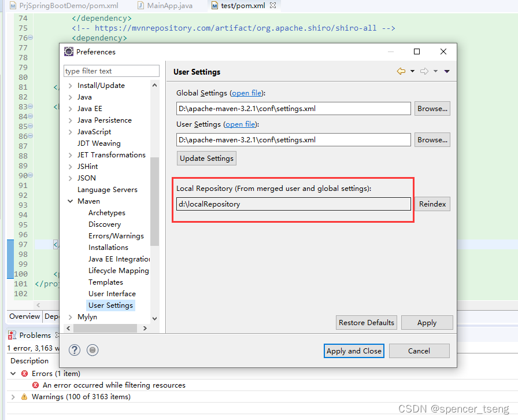Open the MainApp.java tab
Screen dimensions: 518x420
tap(156, 5)
